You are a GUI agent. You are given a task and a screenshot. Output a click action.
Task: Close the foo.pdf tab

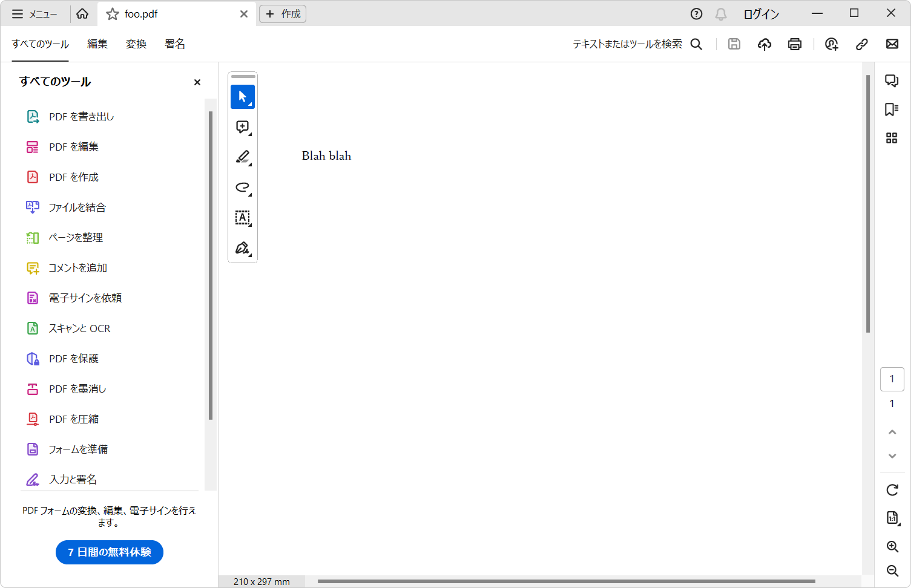pos(244,14)
